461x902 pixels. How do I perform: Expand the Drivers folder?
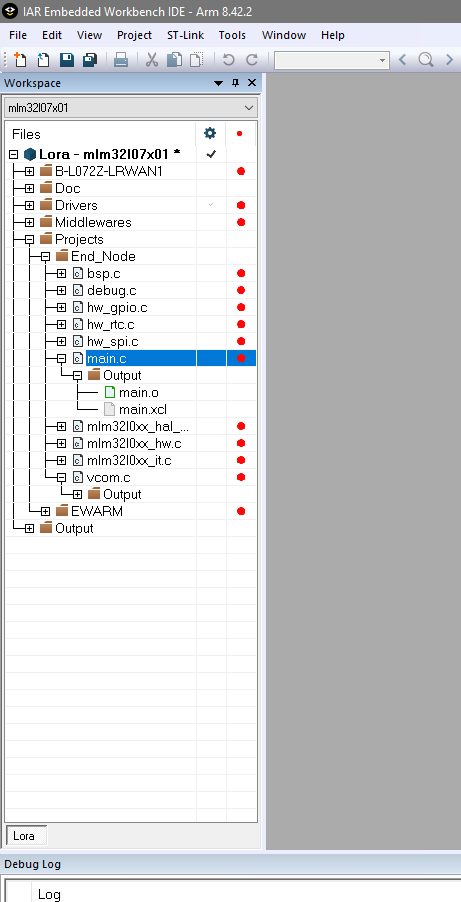pos(29,205)
